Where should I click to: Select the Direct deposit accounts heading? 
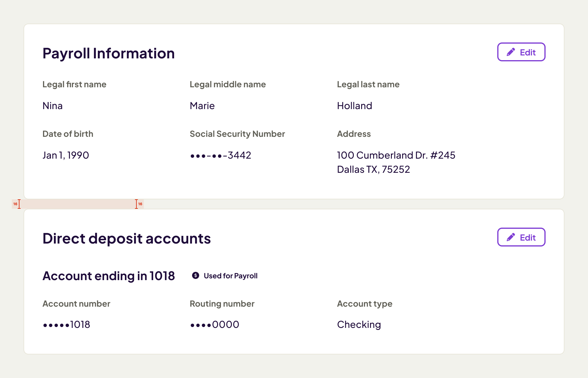(127, 239)
